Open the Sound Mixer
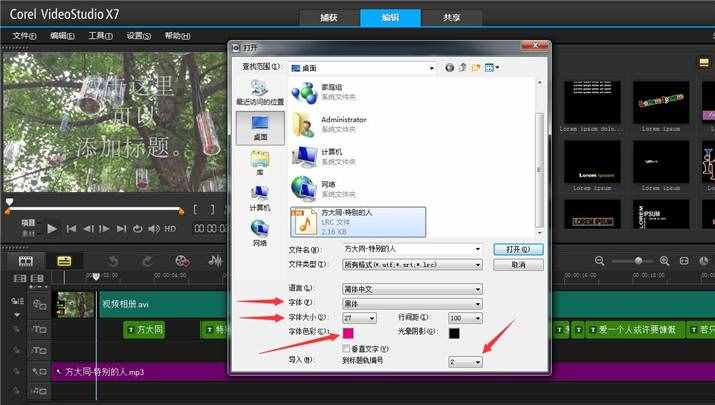This screenshot has width=715, height=405. pos(215,261)
